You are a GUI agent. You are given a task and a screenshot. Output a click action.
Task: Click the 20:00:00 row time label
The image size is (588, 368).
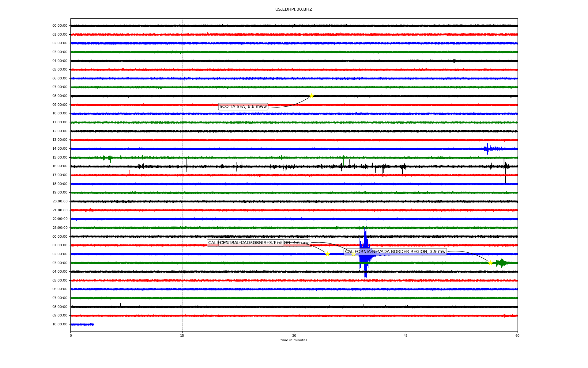coord(60,201)
